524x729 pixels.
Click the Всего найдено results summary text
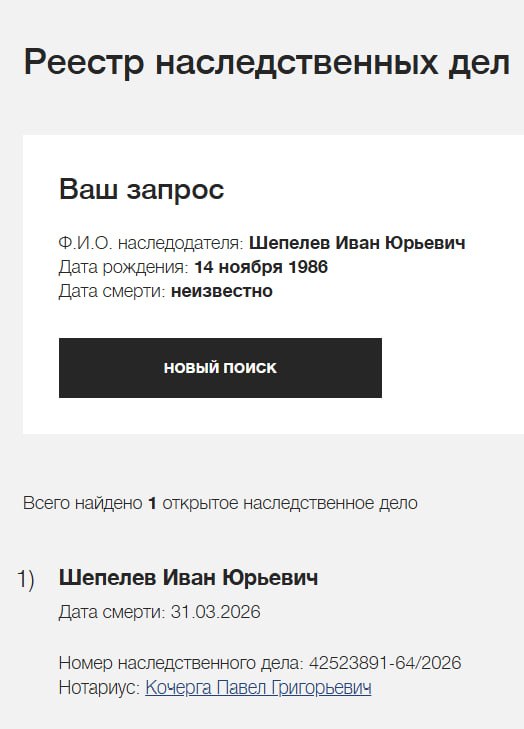(220, 503)
